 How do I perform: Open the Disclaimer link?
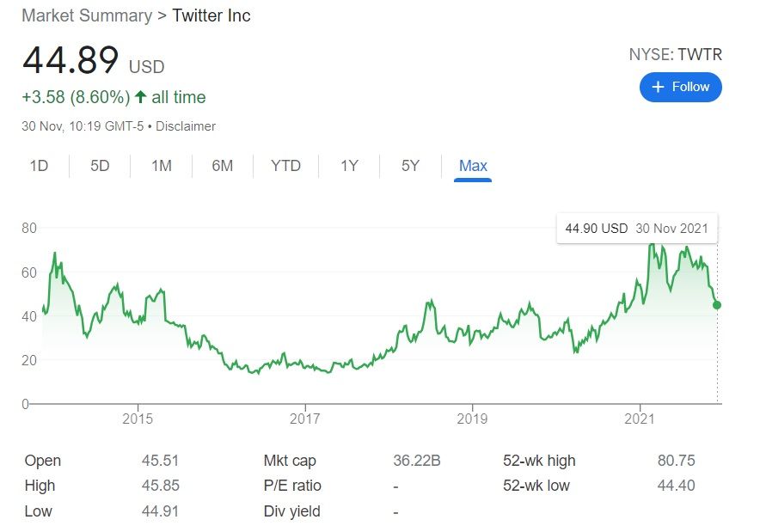pyautogui.click(x=188, y=125)
